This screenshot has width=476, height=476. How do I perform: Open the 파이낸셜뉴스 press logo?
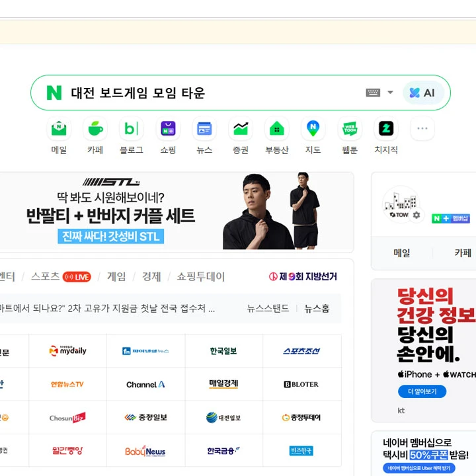point(145,350)
